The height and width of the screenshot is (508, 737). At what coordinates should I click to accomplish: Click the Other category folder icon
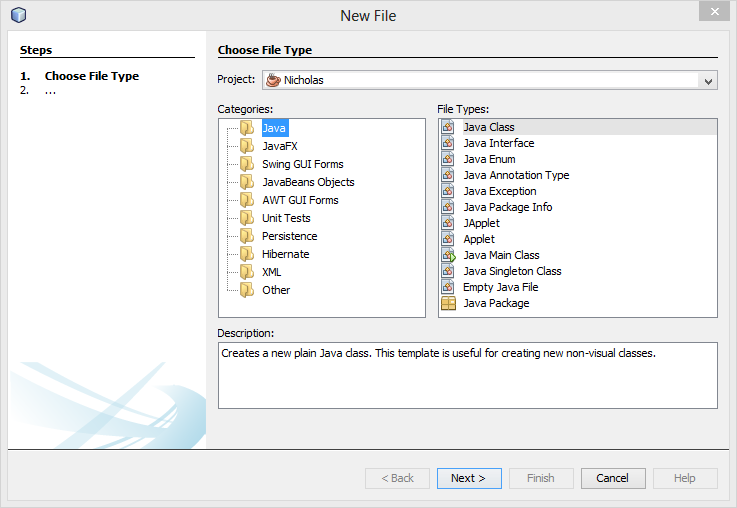(x=247, y=290)
